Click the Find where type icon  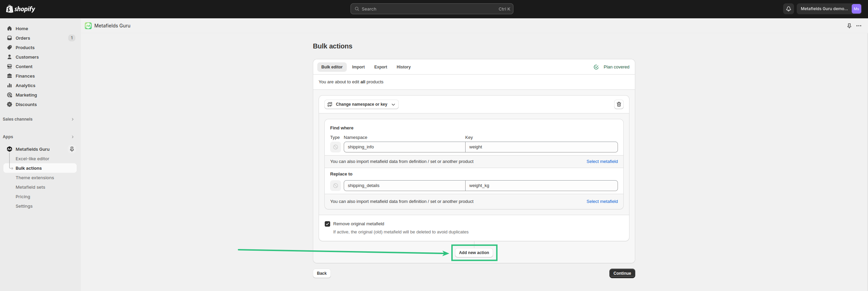335,147
